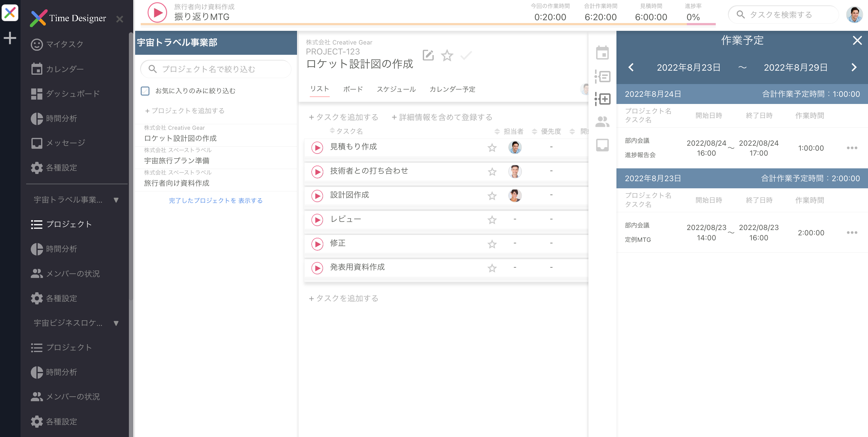Click 詳細情報を含めて登録する button
This screenshot has height=437, width=868.
442,117
